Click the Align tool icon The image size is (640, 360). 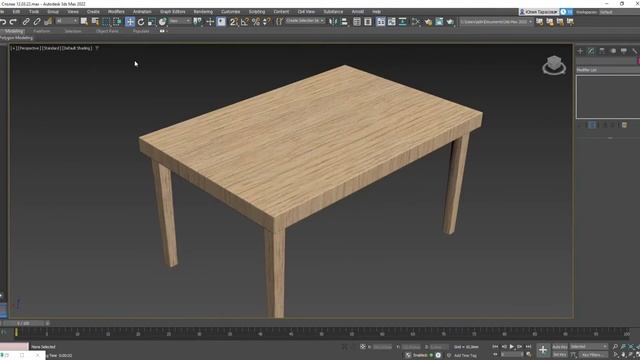[344, 22]
